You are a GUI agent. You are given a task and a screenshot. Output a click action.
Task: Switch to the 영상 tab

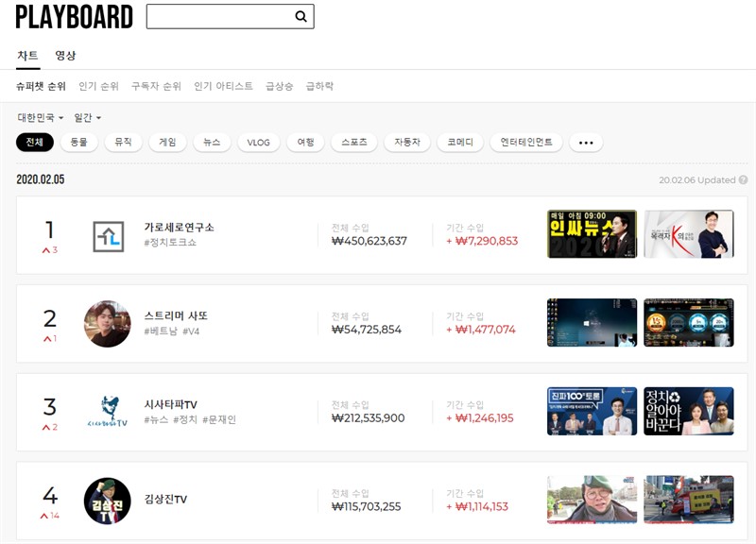click(x=65, y=56)
